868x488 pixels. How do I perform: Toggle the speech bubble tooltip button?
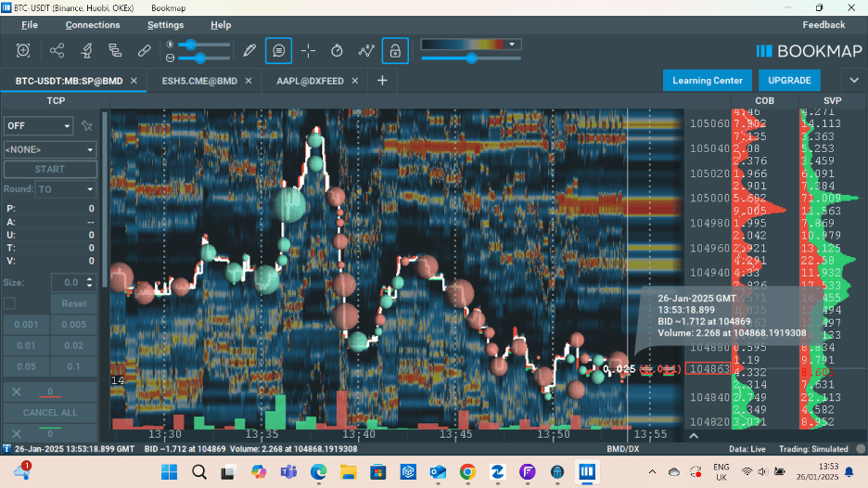[x=278, y=50]
